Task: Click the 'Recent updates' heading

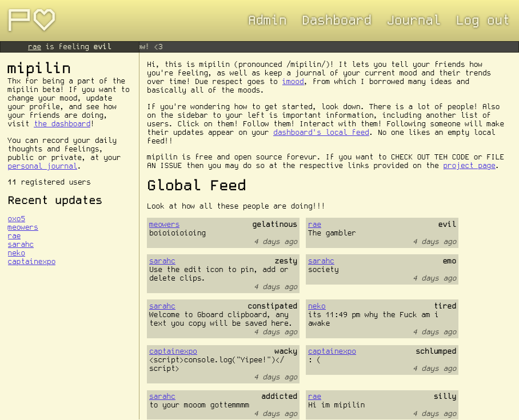Action: click(x=55, y=200)
